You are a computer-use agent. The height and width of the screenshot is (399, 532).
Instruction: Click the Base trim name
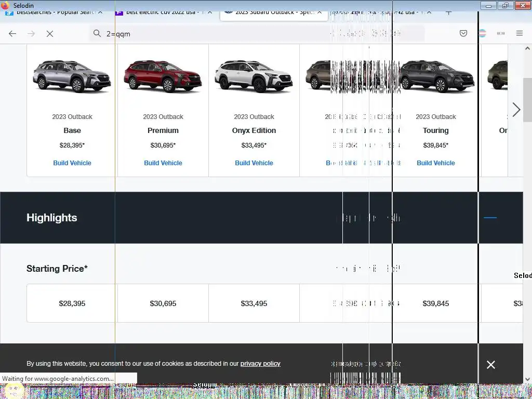tap(72, 130)
